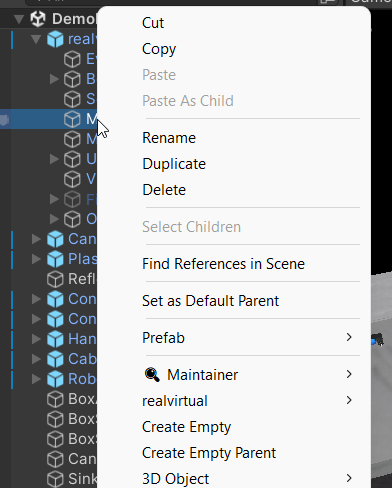This screenshot has width=392, height=488.
Task: Collapse the Demo scene foldout arrow
Action: 19,19
